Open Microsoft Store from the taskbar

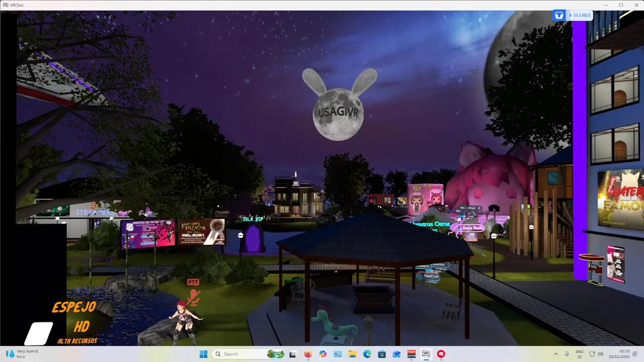382,354
